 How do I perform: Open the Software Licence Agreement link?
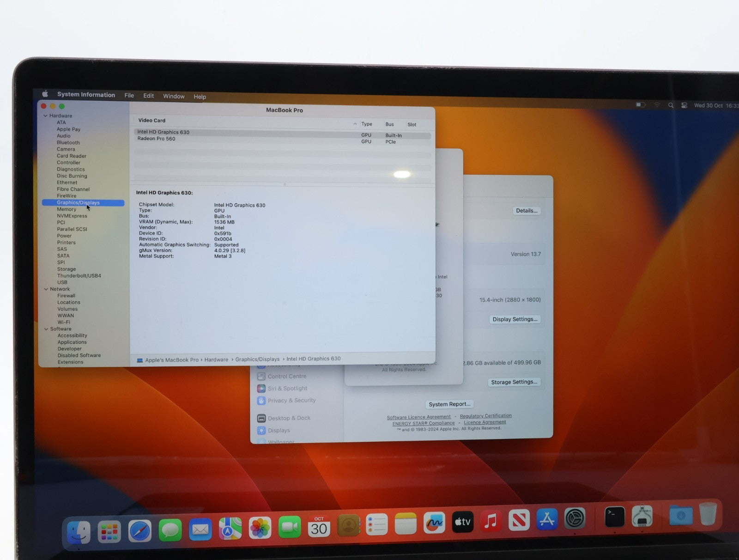(418, 417)
